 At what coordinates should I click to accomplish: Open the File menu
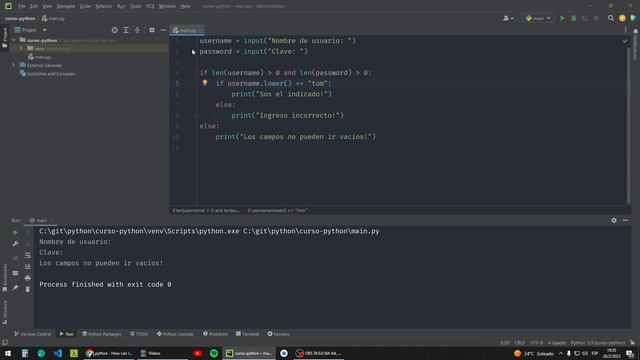click(x=22, y=6)
